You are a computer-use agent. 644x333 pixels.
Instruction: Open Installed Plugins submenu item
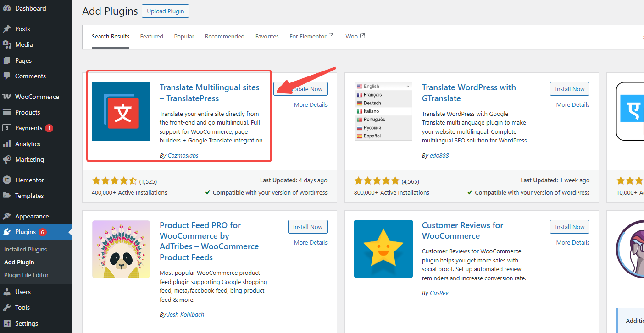pos(25,249)
